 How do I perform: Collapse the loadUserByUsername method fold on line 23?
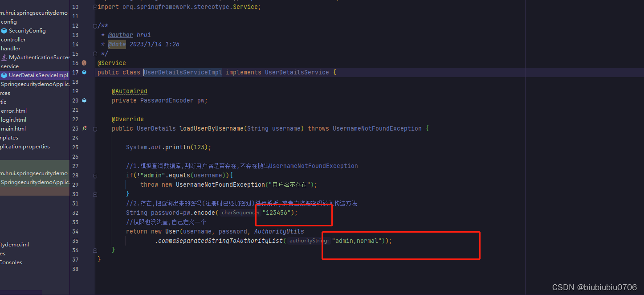click(95, 128)
